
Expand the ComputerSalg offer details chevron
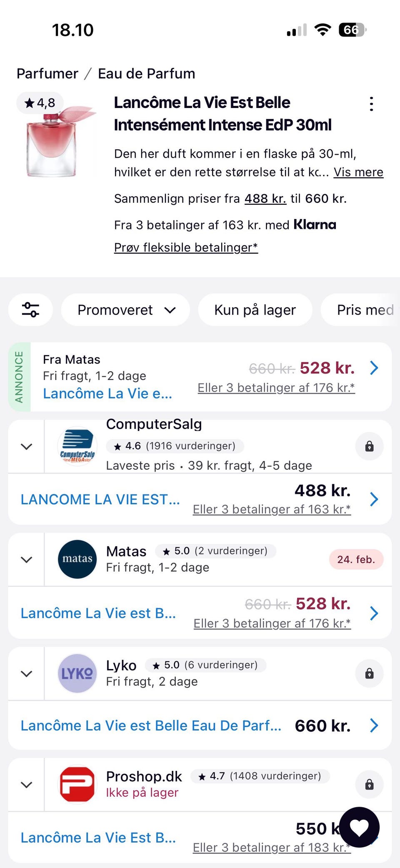[x=26, y=447]
